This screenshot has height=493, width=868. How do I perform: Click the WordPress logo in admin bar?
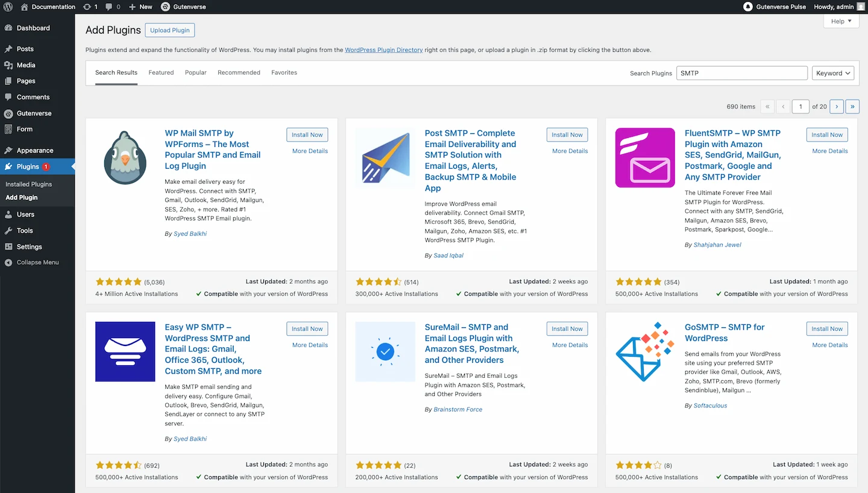click(8, 7)
